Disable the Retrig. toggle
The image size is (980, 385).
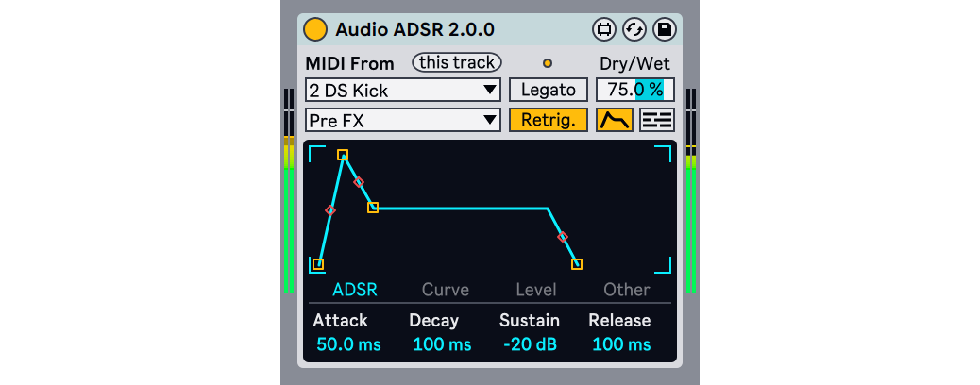point(548,120)
